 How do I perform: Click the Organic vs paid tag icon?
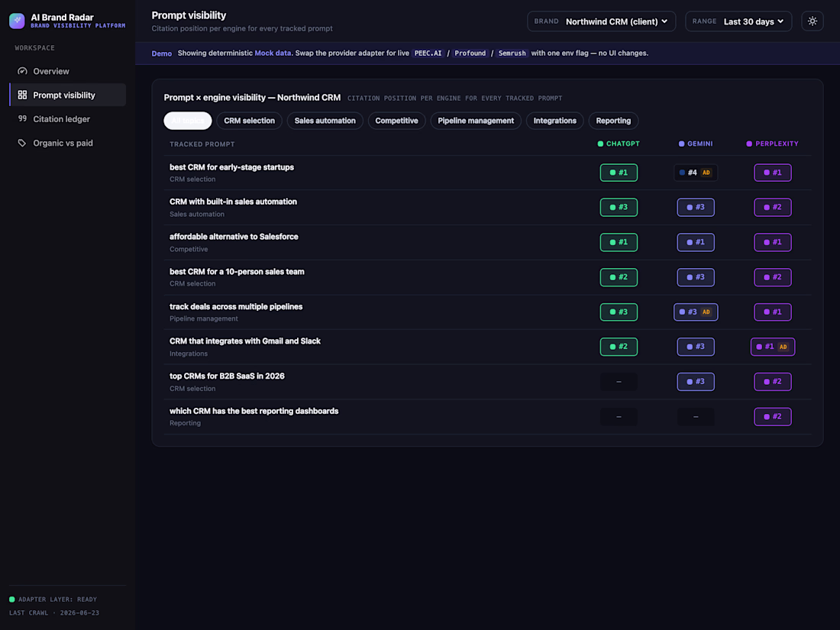[x=22, y=143]
